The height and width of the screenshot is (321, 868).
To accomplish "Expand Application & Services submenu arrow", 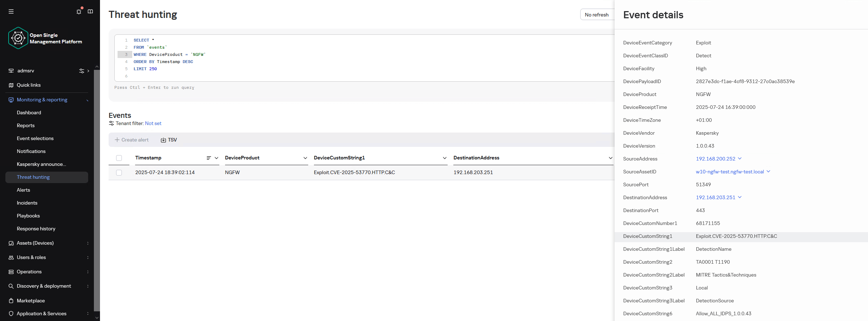I will 88,313.
